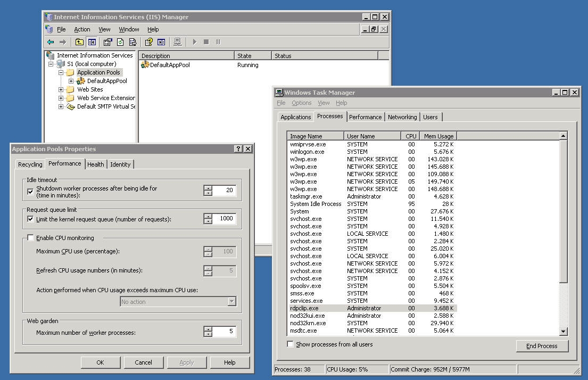This screenshot has width=588, height=380.
Task: Switch to the Recycling tab
Action: pyautogui.click(x=30, y=164)
